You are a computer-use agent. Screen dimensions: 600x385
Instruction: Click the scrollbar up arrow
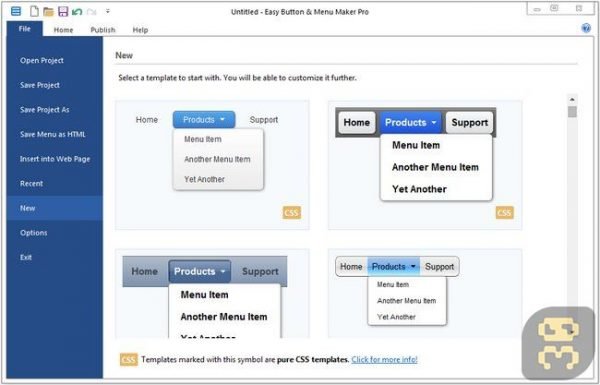coord(572,100)
